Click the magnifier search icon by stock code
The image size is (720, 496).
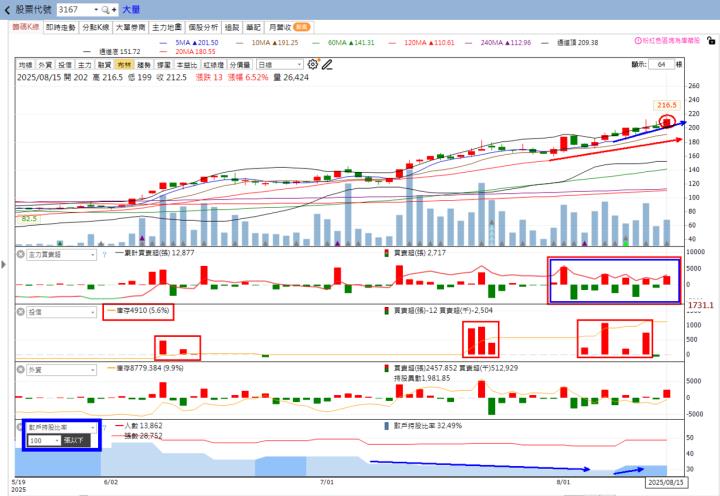click(105, 10)
